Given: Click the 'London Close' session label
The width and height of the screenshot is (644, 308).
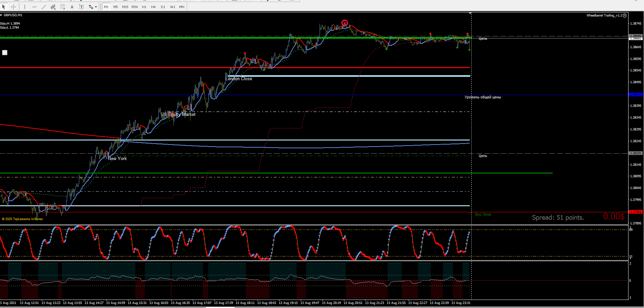Looking at the screenshot, I should (x=239, y=79).
